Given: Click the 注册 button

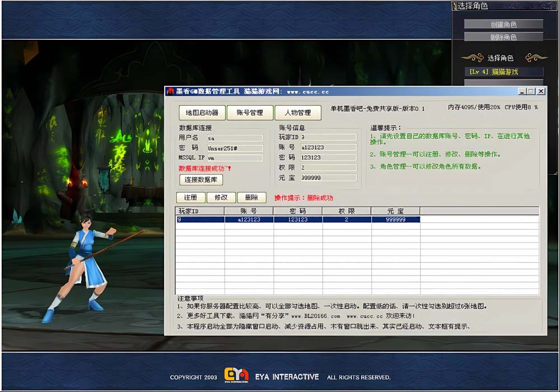Looking at the screenshot, I should (x=191, y=198).
